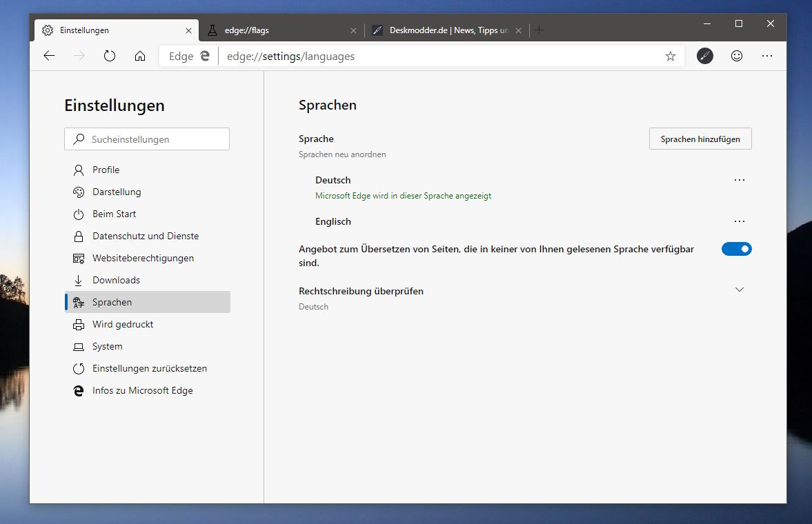
Task: Click the Datenschutz lock icon
Action: tap(79, 236)
